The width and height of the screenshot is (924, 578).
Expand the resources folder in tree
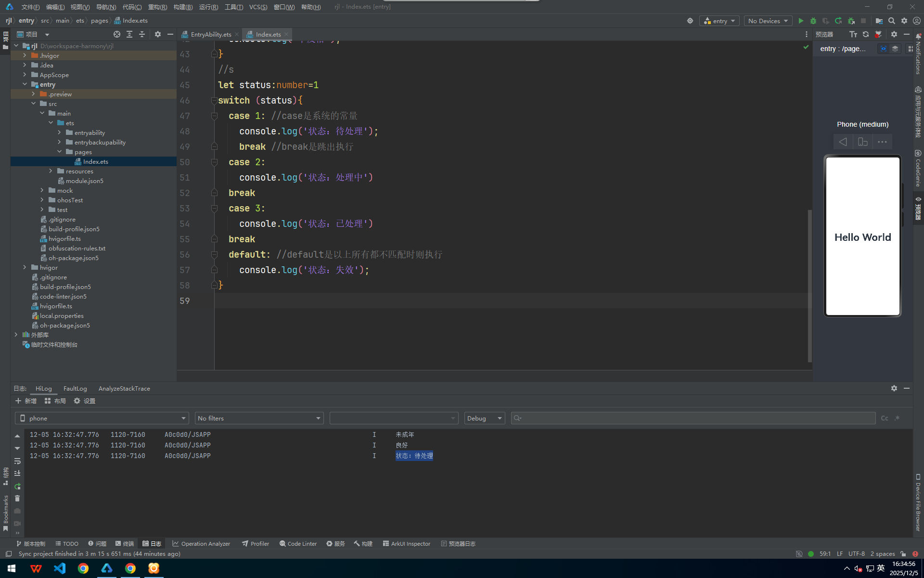(51, 171)
